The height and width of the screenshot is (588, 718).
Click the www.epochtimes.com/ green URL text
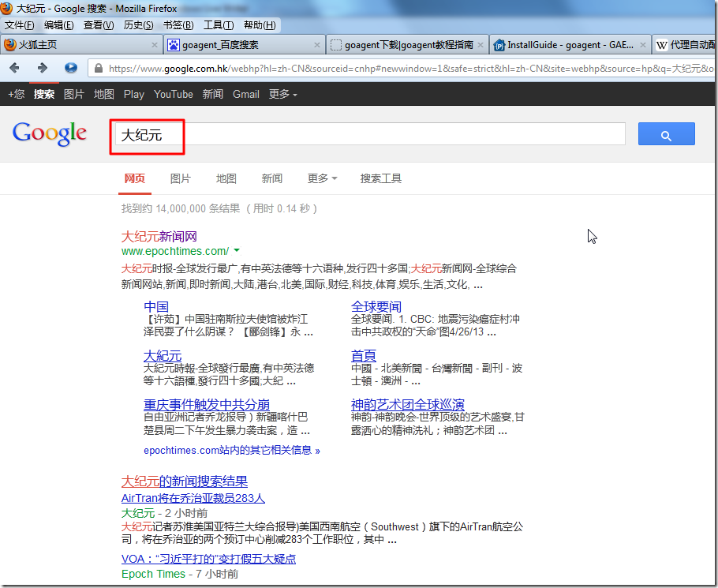coord(175,251)
